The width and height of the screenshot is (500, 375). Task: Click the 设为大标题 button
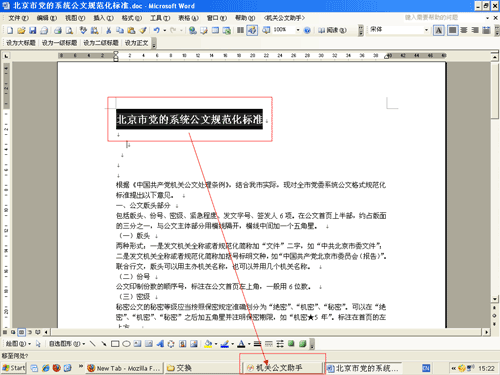pos(21,43)
